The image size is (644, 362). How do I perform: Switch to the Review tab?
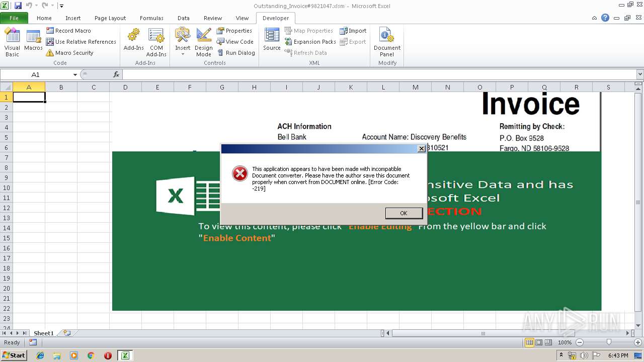(213, 18)
